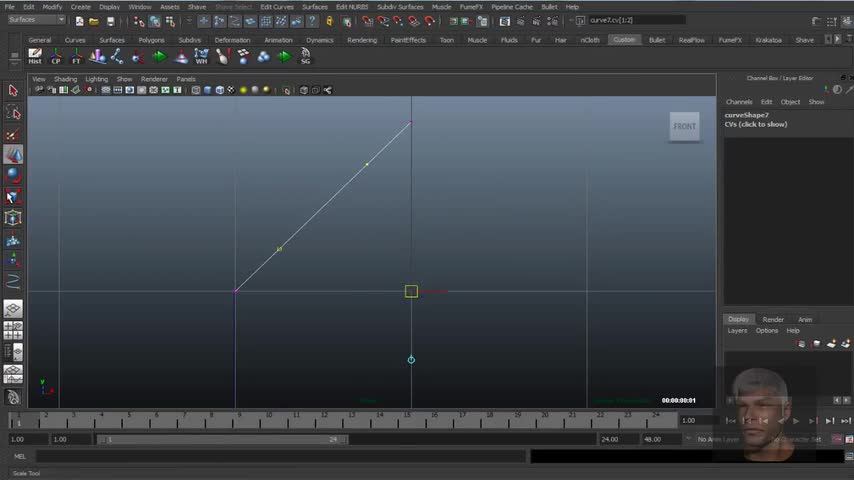854x480 pixels.
Task: Click the FT shelf icon
Action: (77, 57)
